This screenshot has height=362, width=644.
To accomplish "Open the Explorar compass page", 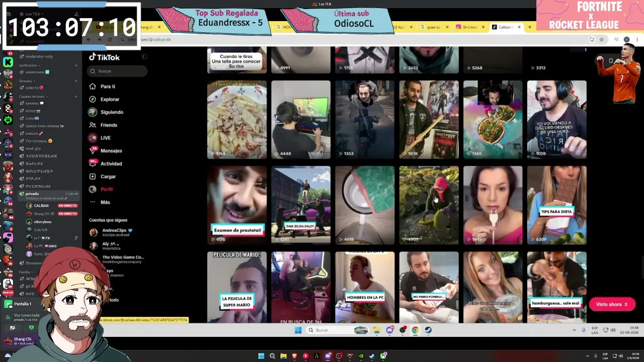I will click(x=104, y=100).
